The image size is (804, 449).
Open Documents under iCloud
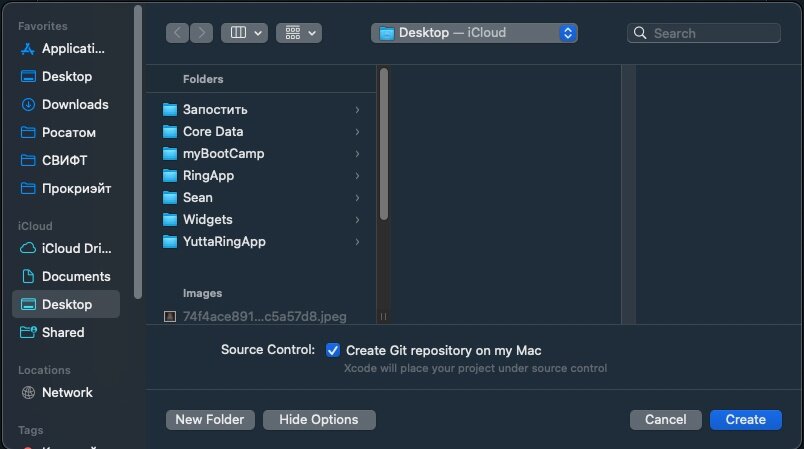coord(66,276)
